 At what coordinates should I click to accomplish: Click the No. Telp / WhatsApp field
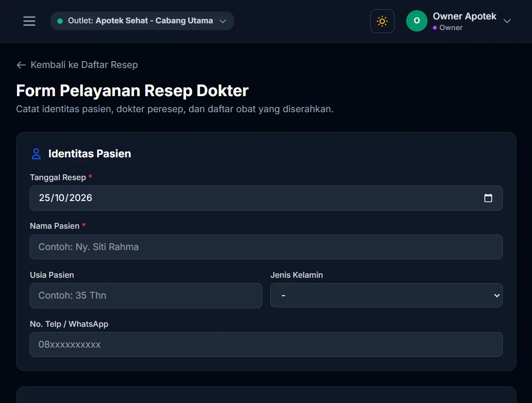click(x=266, y=344)
